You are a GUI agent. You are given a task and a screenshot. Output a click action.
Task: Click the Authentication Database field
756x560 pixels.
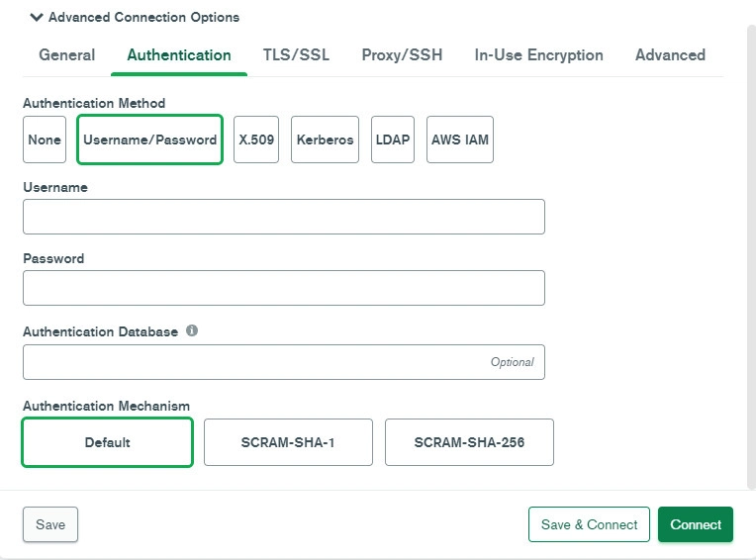284,362
